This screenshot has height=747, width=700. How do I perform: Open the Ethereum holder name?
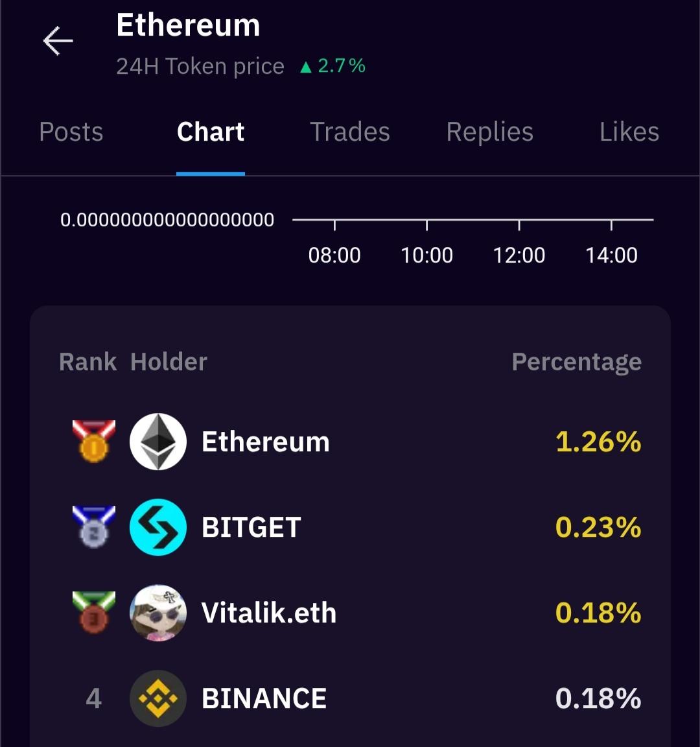tap(266, 442)
